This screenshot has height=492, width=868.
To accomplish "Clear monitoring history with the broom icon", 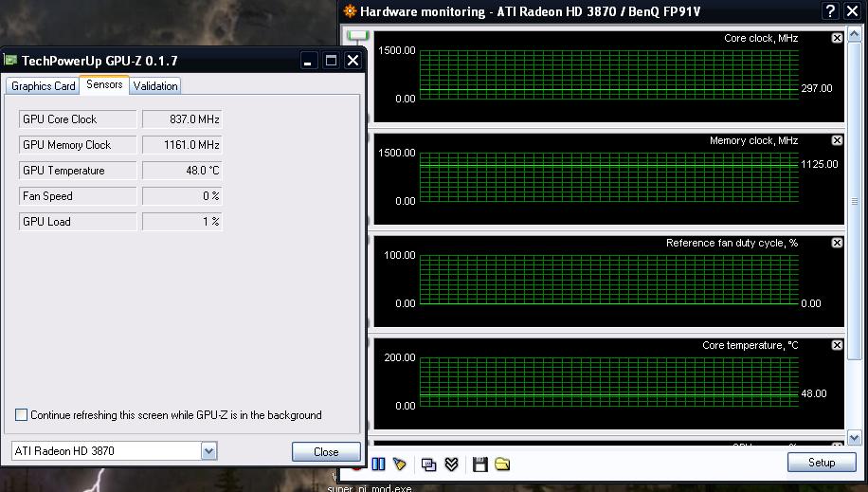I will [399, 464].
